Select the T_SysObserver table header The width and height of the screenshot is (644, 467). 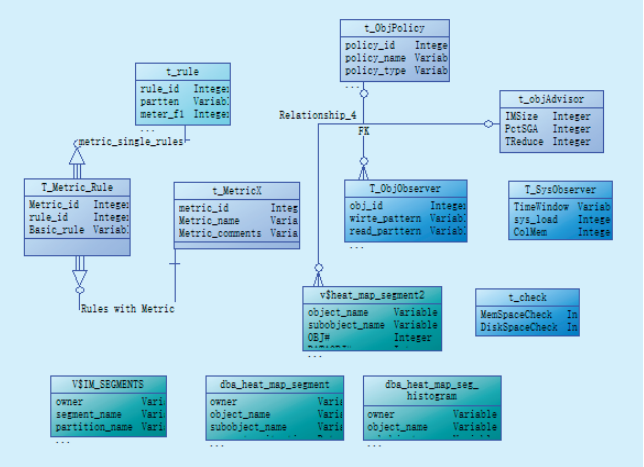(x=559, y=189)
